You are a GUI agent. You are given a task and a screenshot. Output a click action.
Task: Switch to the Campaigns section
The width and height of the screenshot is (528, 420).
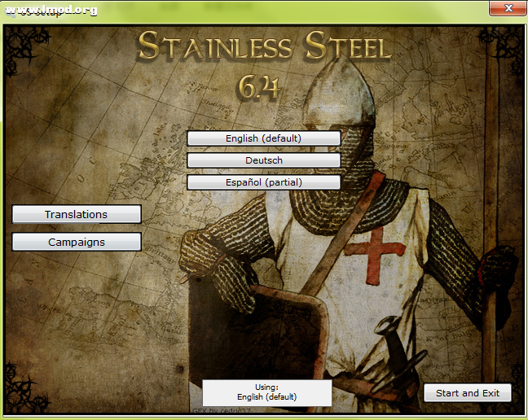coord(77,242)
